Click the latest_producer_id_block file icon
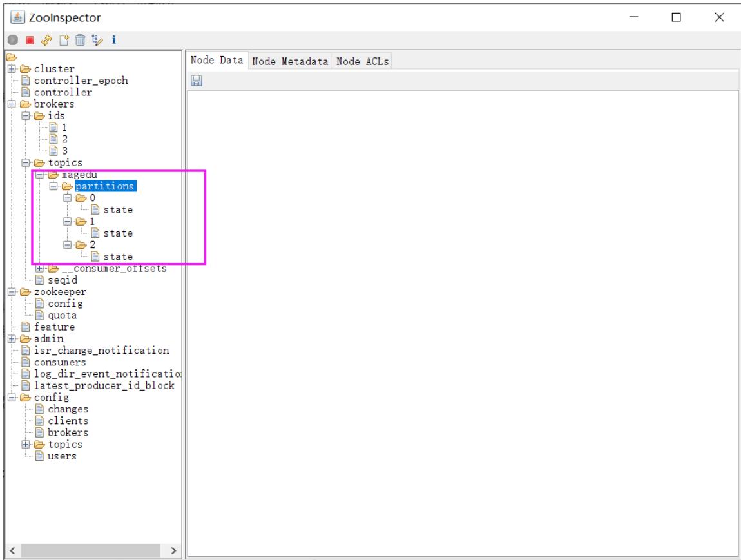Screen dimensions: 741x560 coord(26,385)
